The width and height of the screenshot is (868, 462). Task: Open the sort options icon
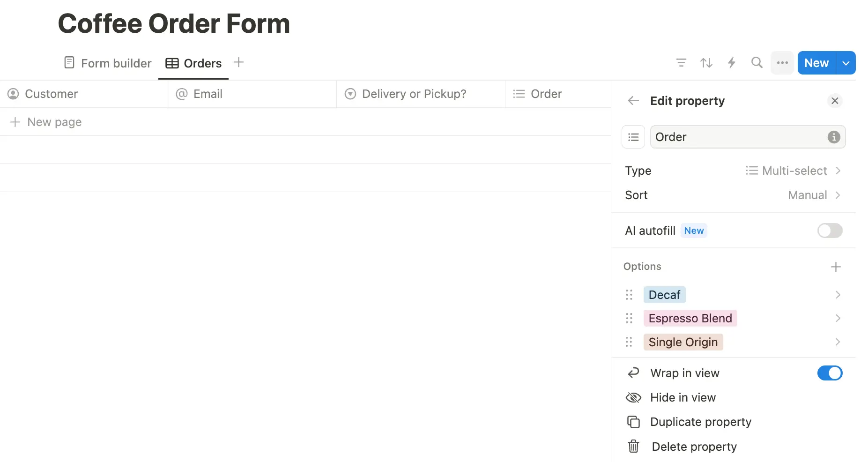pyautogui.click(x=706, y=62)
